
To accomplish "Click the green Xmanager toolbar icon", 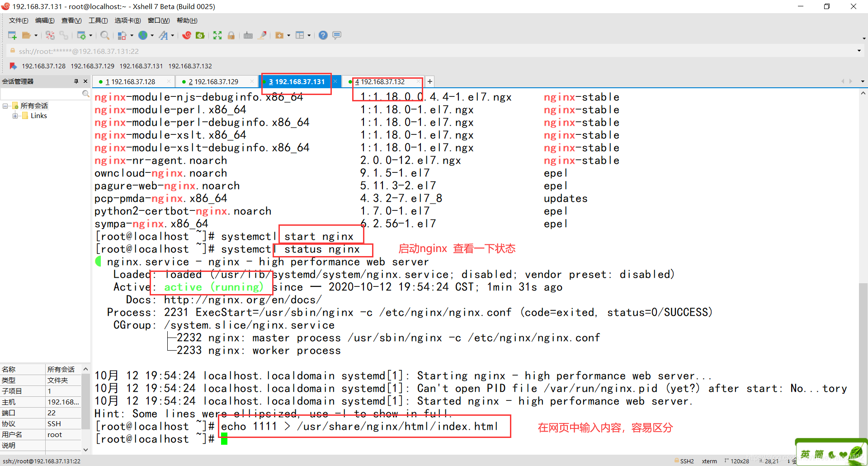I will [x=200, y=35].
